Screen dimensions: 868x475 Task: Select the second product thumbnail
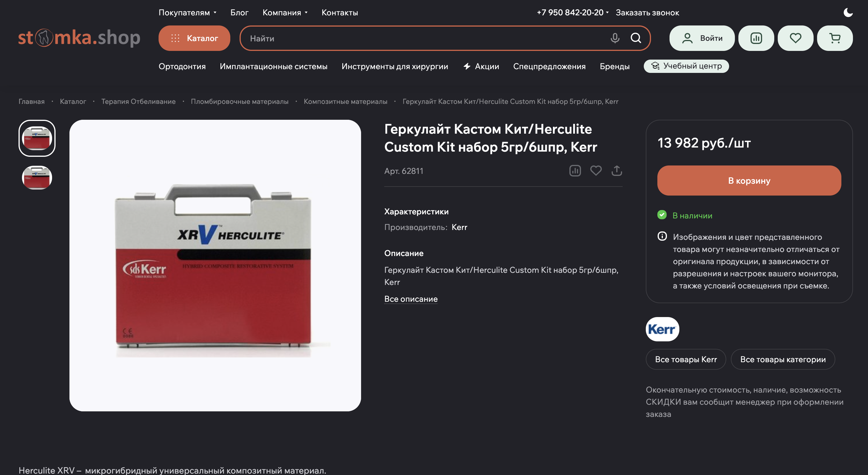point(37,178)
